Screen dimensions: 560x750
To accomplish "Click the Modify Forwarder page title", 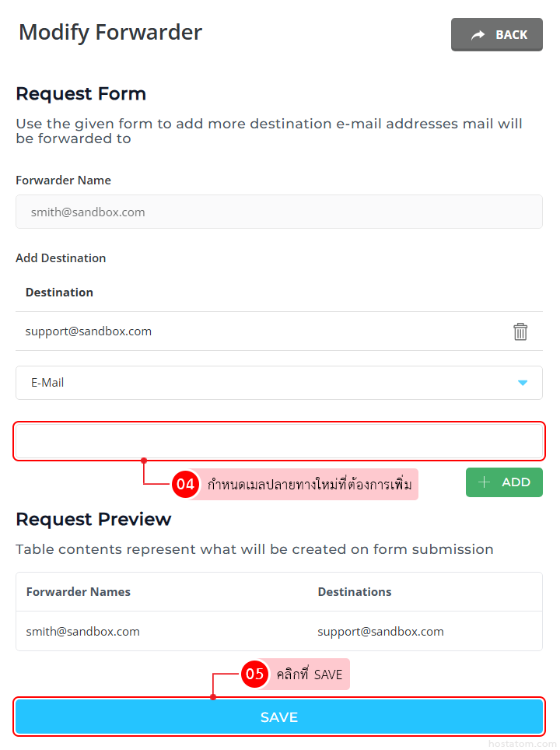I will pos(110,33).
